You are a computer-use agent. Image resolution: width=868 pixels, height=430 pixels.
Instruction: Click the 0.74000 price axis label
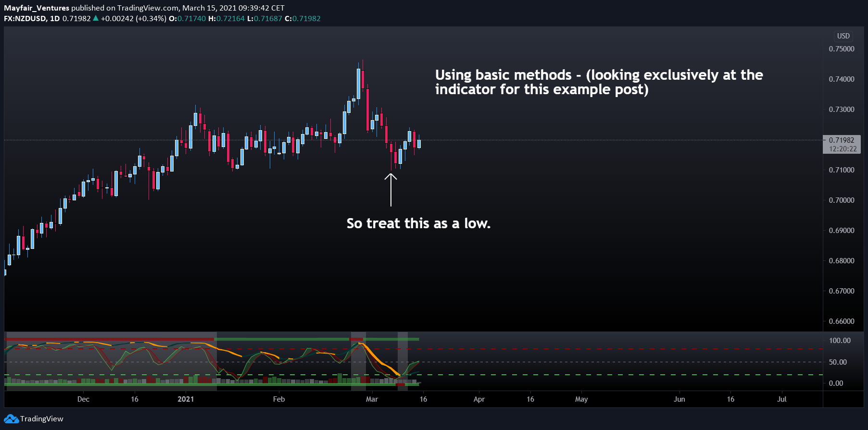842,79
